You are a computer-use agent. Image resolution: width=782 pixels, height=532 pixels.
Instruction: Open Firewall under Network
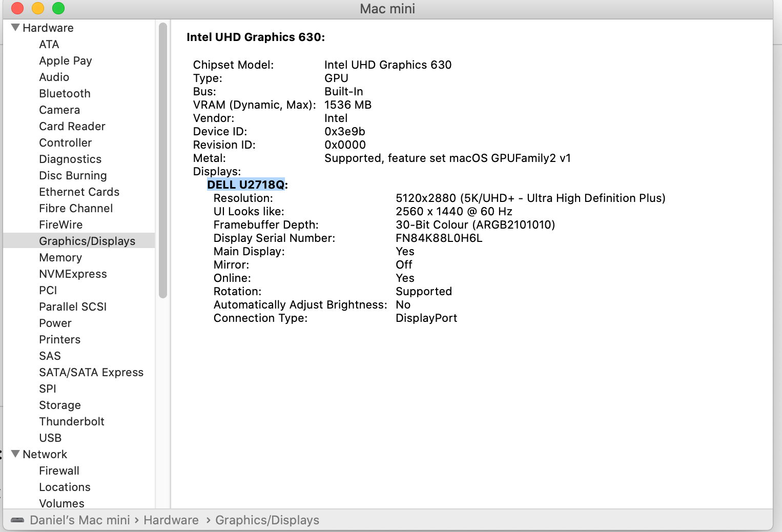pos(59,470)
